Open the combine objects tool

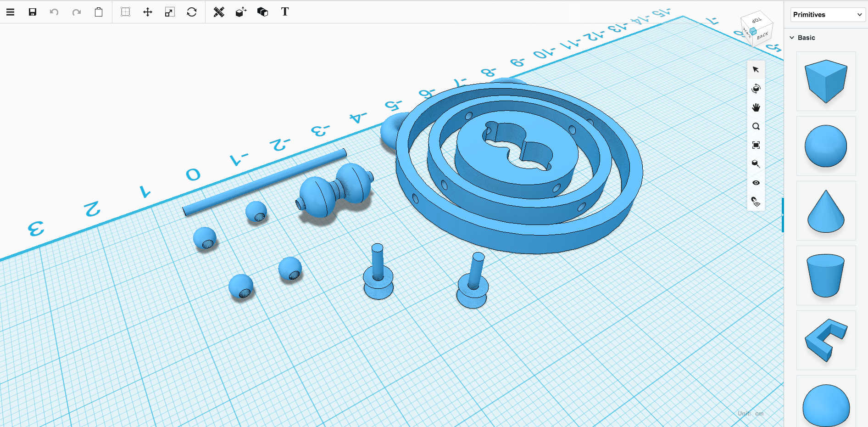pyautogui.click(x=262, y=12)
